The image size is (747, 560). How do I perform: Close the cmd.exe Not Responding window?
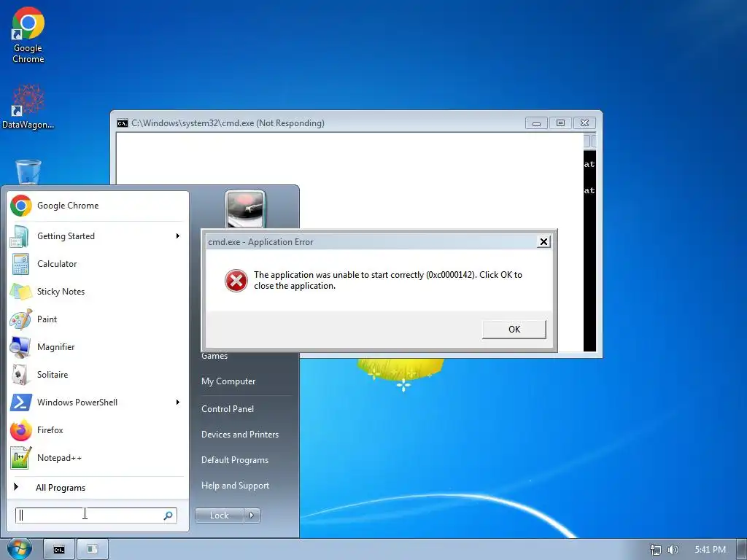[584, 123]
